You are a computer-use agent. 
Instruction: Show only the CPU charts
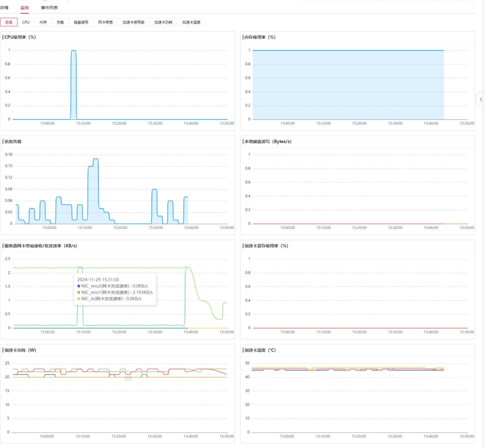pos(26,22)
